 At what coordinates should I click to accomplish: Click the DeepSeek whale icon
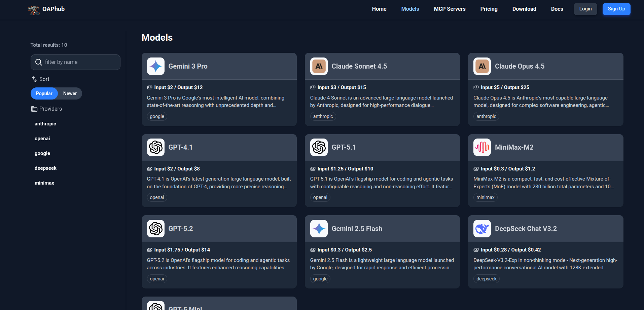tap(482, 229)
